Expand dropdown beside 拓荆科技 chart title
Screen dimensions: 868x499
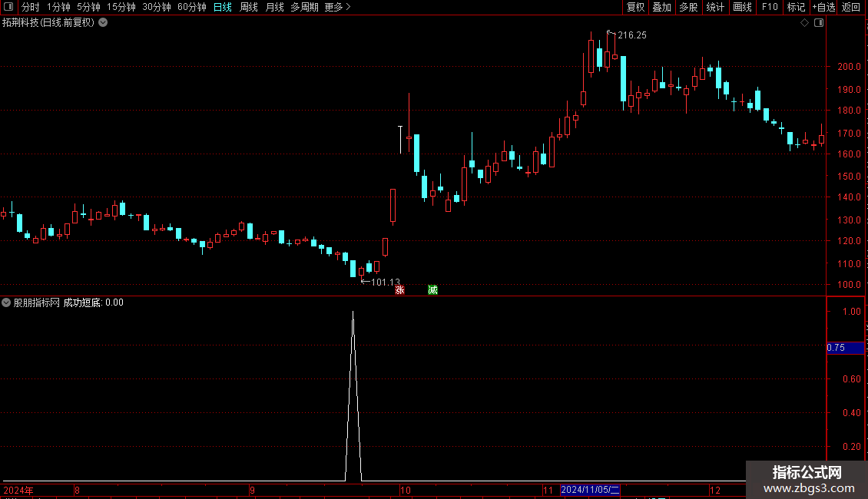103,23
